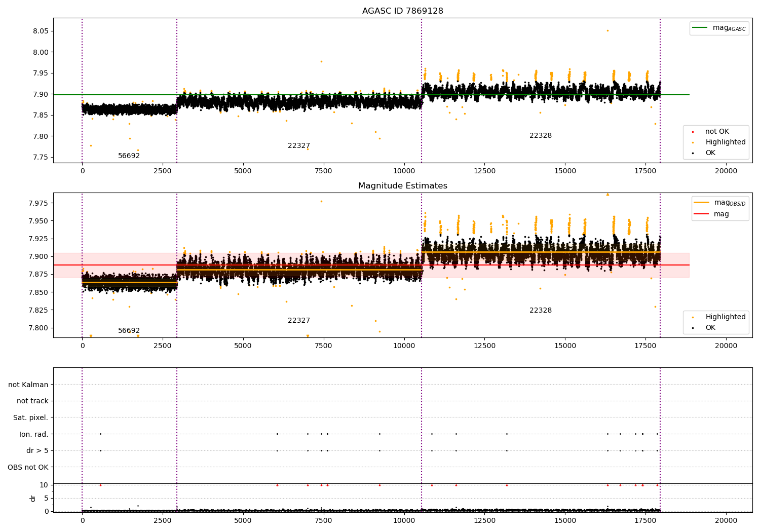The image size is (760, 532).
Task: Click the 8.05 y-axis tick label
Action: pyautogui.click(x=40, y=31)
